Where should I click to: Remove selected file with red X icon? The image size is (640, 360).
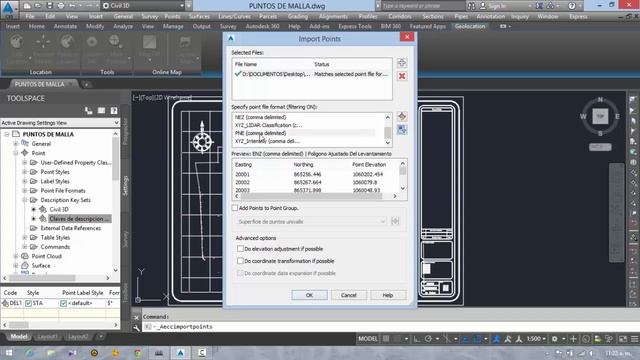click(402, 76)
